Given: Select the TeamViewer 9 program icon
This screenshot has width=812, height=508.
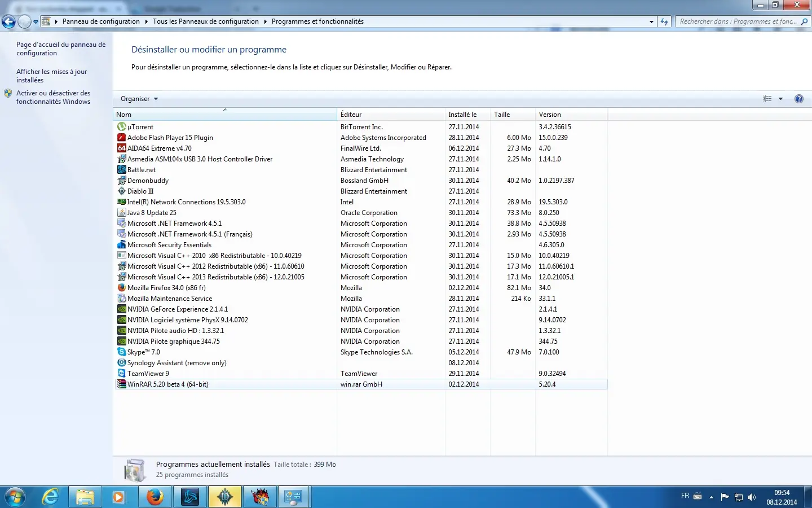Looking at the screenshot, I should [x=121, y=374].
